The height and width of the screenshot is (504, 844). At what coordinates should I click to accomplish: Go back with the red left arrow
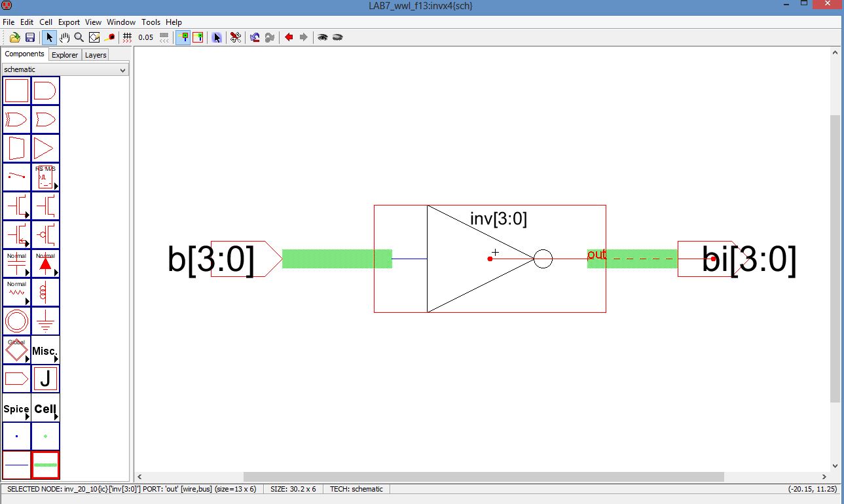click(x=289, y=37)
